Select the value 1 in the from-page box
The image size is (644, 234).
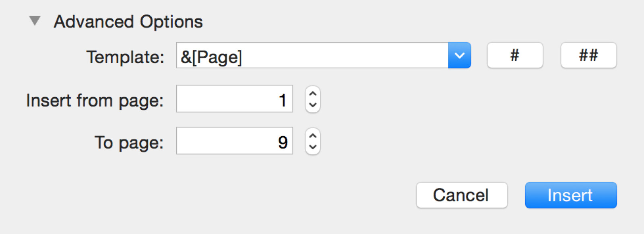(x=283, y=99)
